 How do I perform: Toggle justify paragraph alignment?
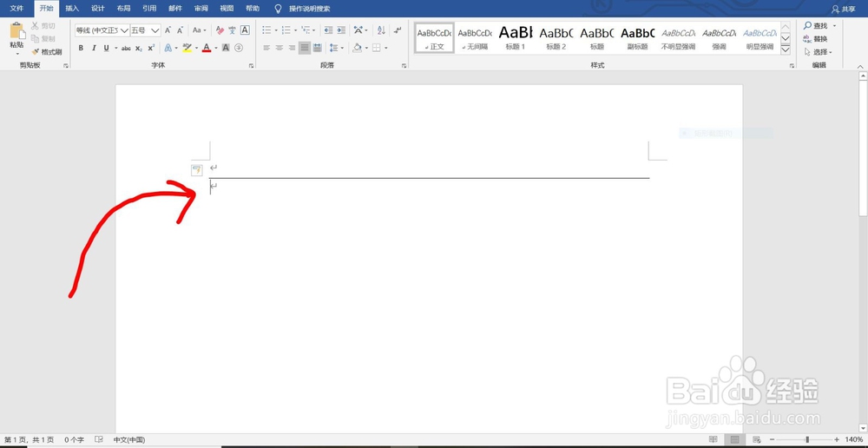pos(305,48)
